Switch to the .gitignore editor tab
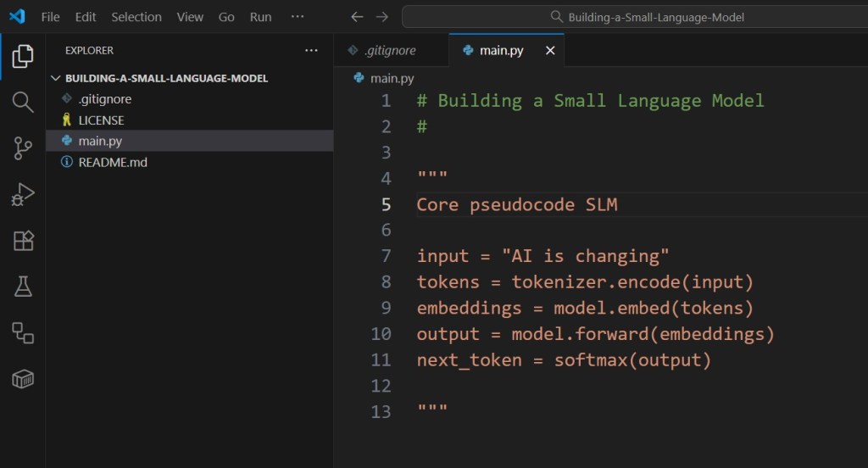This screenshot has width=868, height=468. 391,50
